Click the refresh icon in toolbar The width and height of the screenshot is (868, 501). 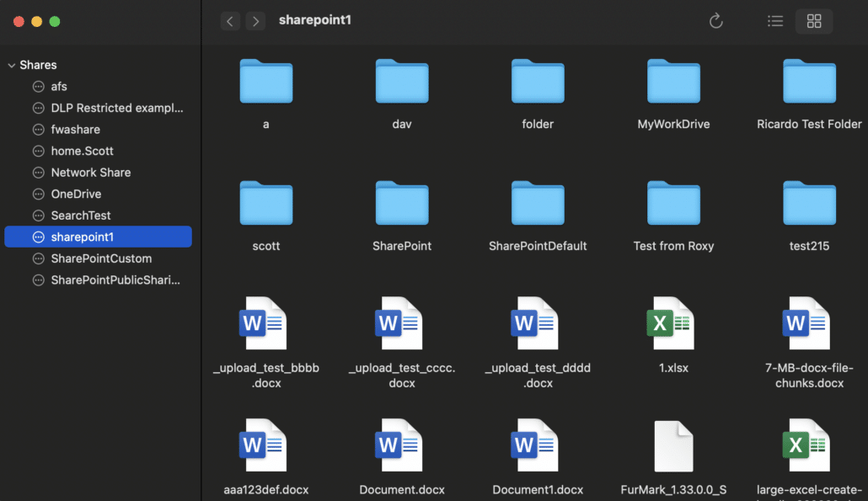pyautogui.click(x=716, y=21)
